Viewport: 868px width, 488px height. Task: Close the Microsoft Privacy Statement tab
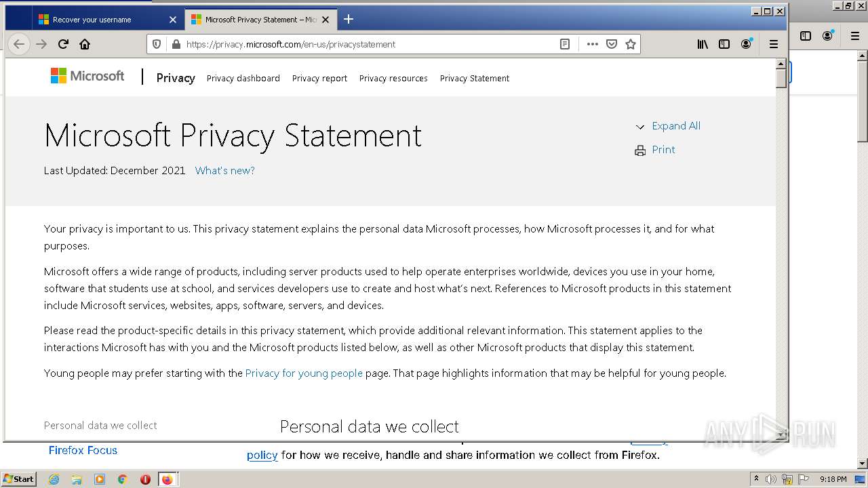point(325,20)
